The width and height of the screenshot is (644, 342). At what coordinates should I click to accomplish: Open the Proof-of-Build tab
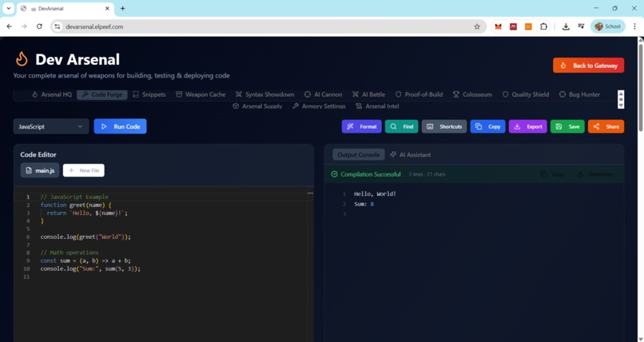[419, 94]
